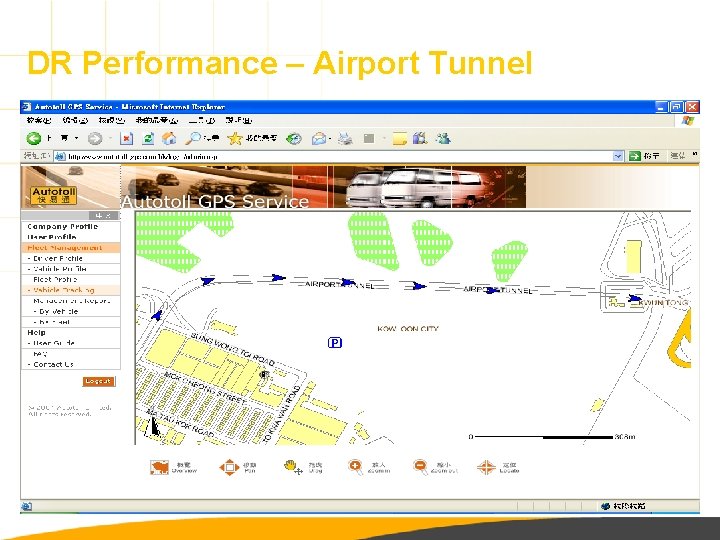Activate the Zoom in magnifier tool
Image resolution: width=720 pixels, height=540 pixels.
(x=356, y=467)
